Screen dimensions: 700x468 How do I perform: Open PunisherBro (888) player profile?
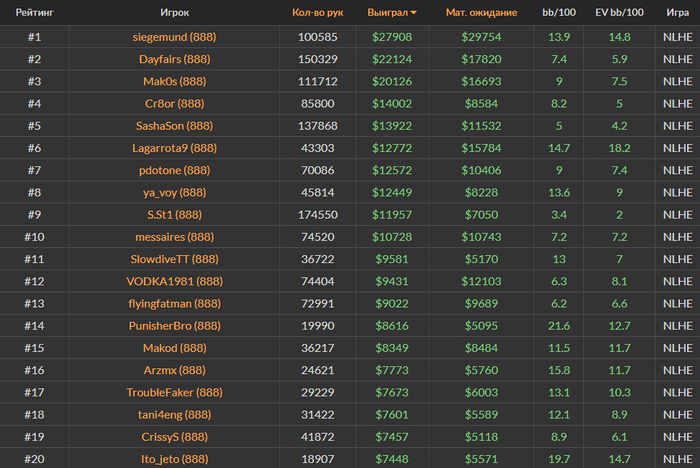click(175, 326)
